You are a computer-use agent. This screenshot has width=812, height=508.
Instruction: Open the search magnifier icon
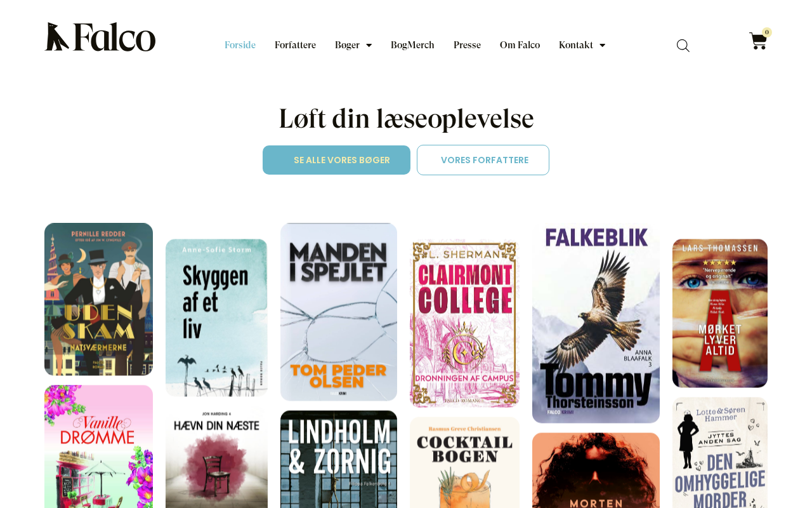tap(683, 46)
